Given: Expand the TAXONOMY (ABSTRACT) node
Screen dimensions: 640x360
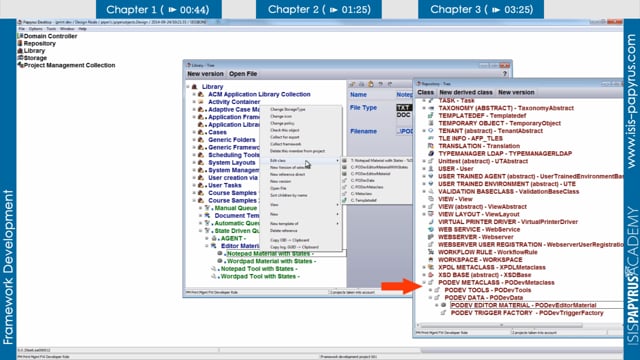Looking at the screenshot, I should pyautogui.click(x=424, y=108).
